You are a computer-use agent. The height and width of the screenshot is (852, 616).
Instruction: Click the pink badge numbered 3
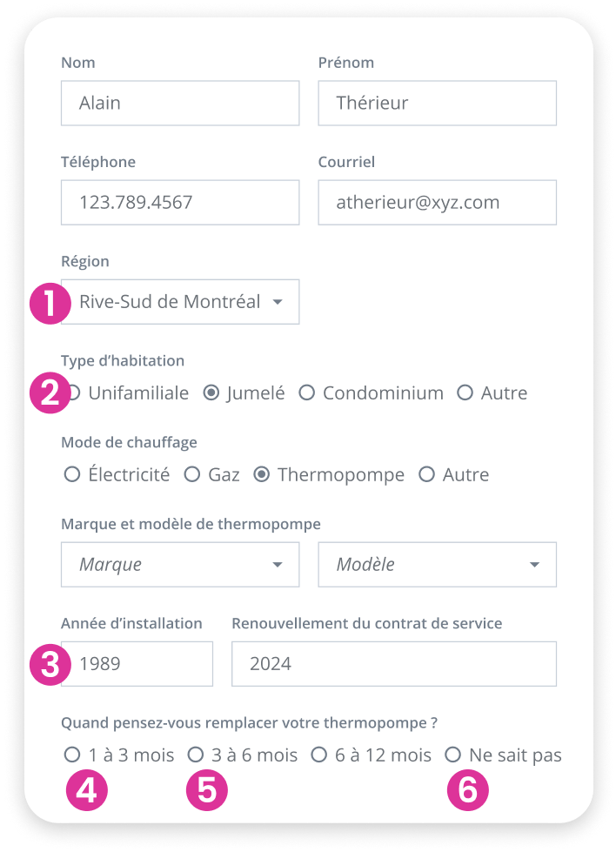[50, 664]
